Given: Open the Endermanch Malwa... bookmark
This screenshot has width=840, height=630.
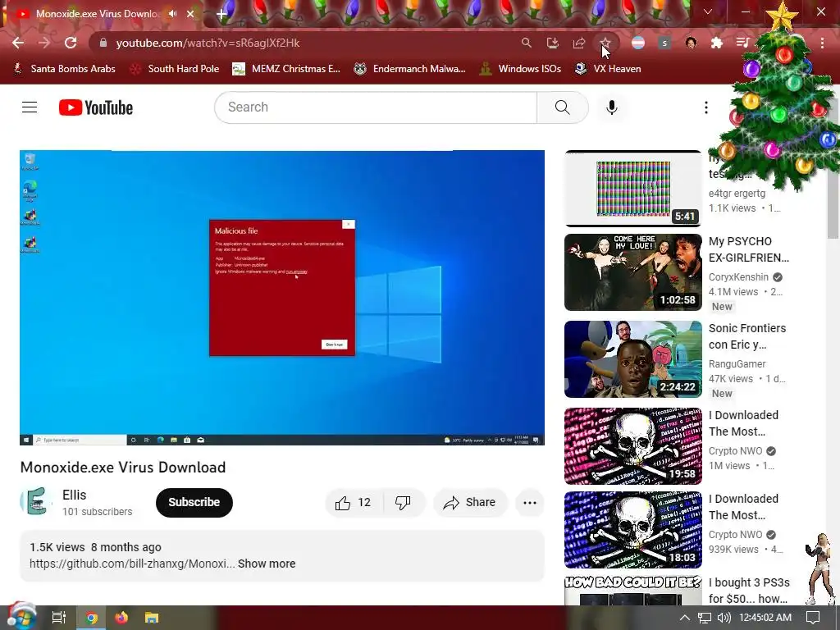Looking at the screenshot, I should (410, 69).
